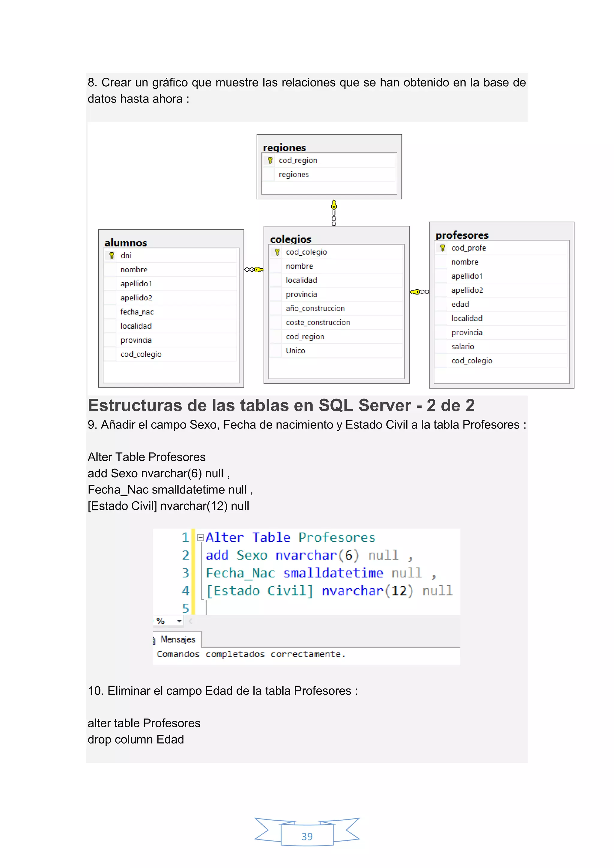Click the heading 'Estructuras de las tablas en SQL Server'

[x=249, y=405]
